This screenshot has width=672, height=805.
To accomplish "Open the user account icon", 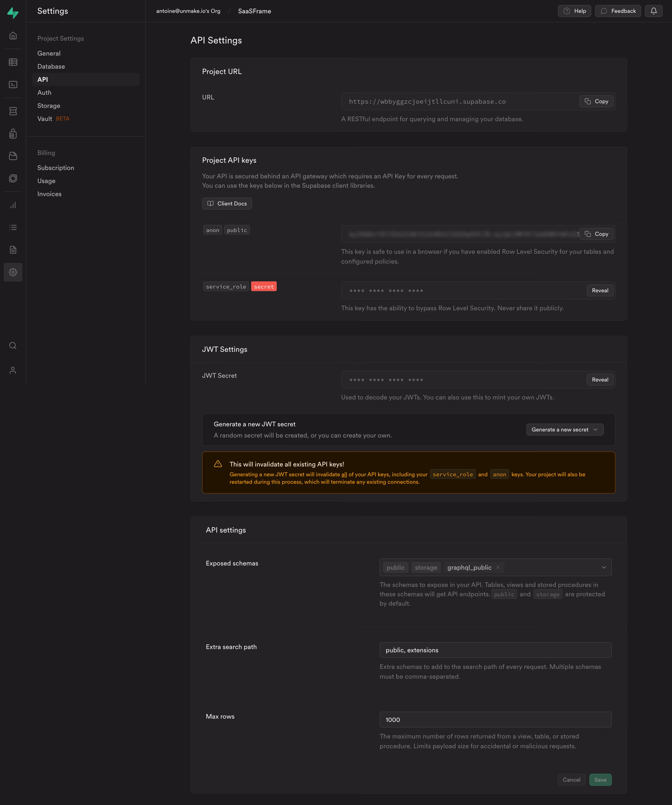I will click(13, 370).
